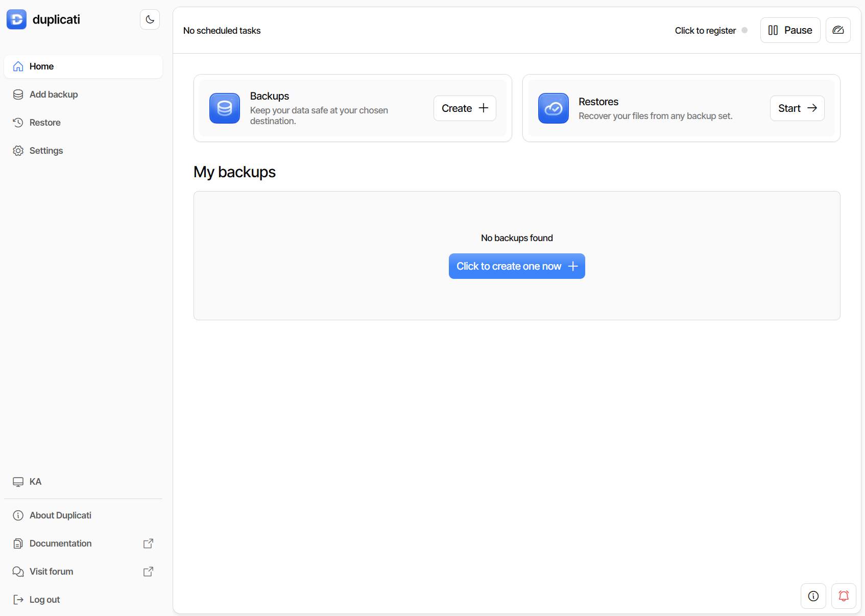This screenshot has width=865, height=616.
Task: Click to create one now
Action: click(x=516, y=266)
